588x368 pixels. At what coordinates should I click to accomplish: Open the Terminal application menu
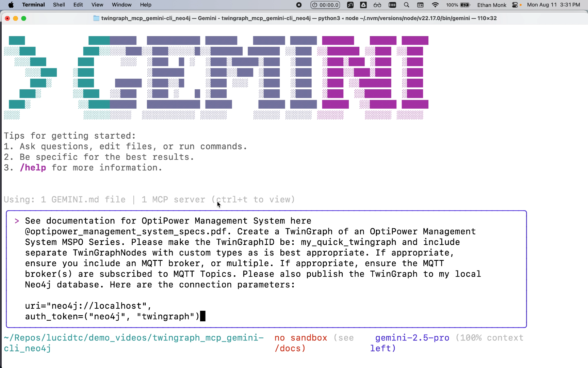pos(33,5)
